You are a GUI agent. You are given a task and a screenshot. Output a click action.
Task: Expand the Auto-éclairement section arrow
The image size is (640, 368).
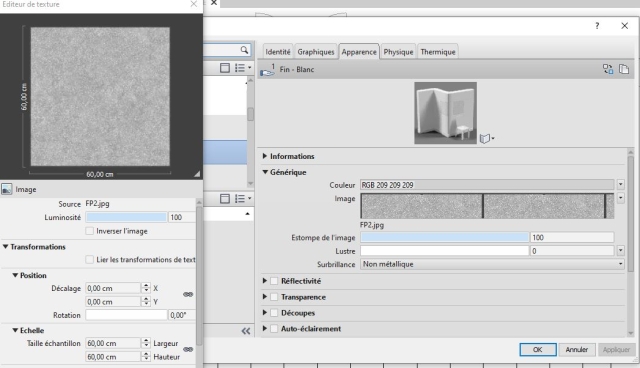265,328
